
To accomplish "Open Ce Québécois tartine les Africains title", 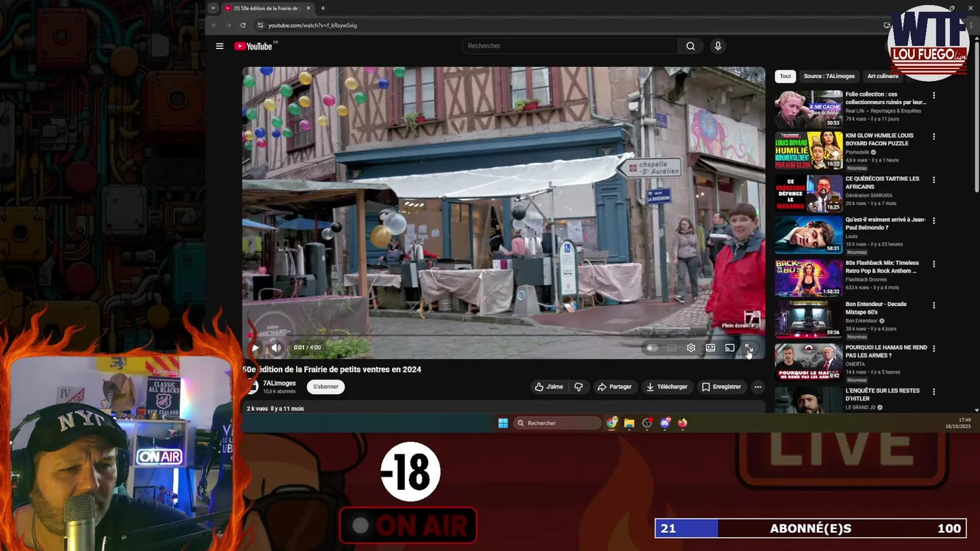I will pyautogui.click(x=882, y=182).
